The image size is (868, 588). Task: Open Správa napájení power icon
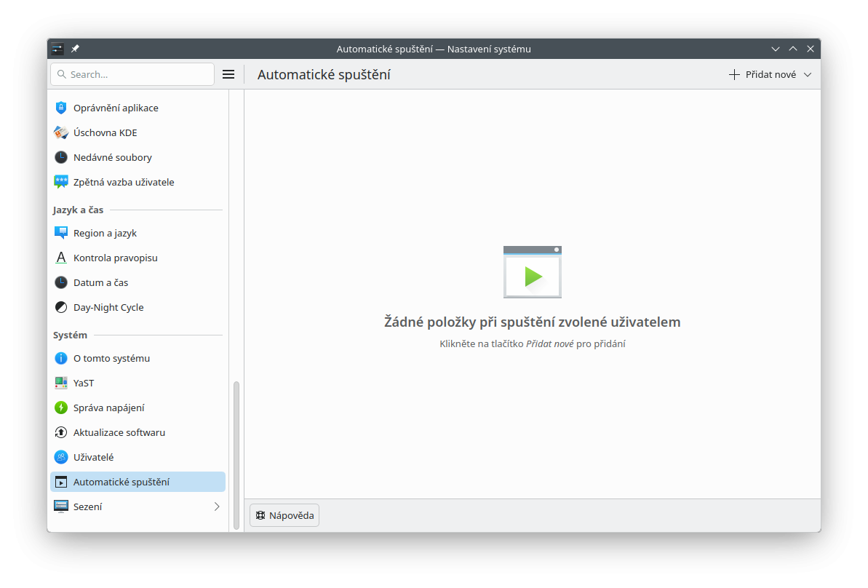point(61,408)
